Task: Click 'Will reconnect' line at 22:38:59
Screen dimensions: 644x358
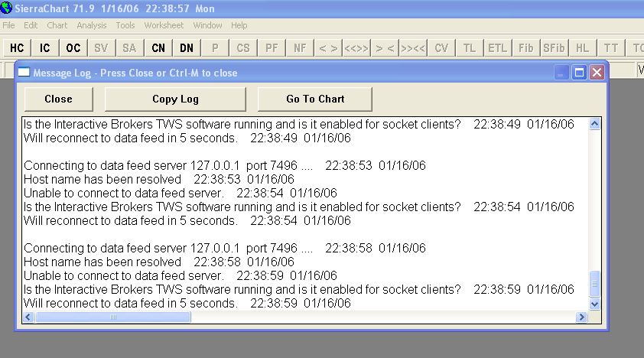Action: 187,303
